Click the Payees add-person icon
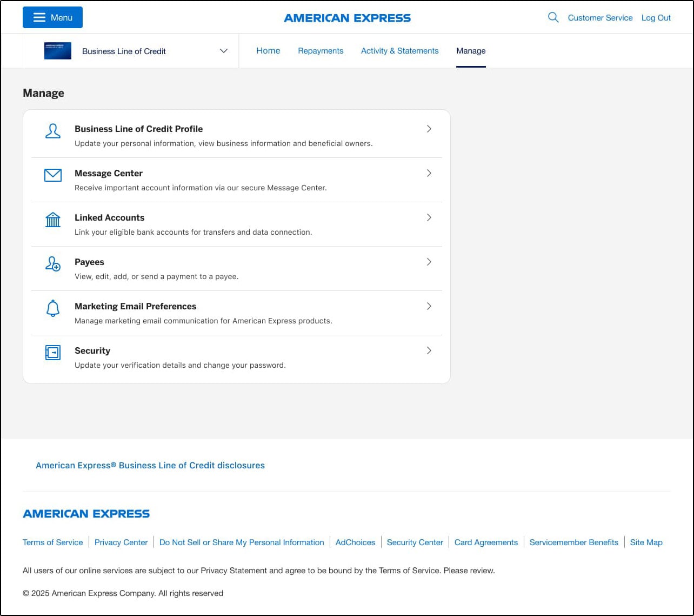The image size is (694, 616). point(52,264)
